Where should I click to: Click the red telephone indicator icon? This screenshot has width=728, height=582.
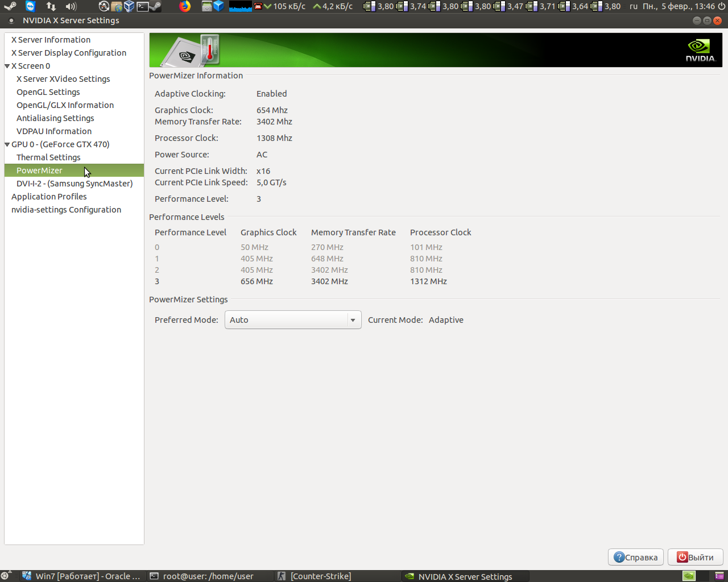[258, 6]
